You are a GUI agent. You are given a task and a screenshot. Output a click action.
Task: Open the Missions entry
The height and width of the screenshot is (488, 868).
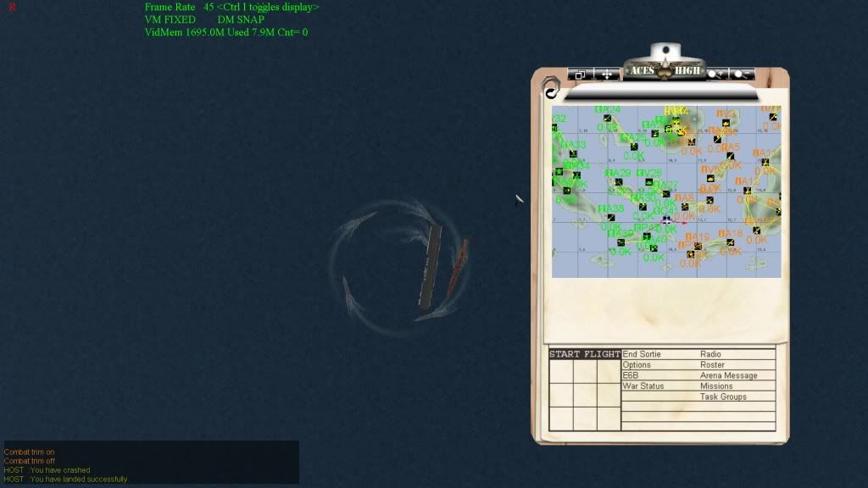tap(716, 386)
